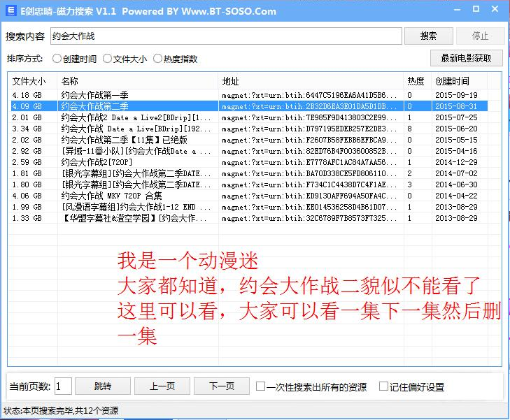Click magnet address starting 32C6789F7B8573F7325
Viewport: 510px width, 420px height.
[309, 218]
